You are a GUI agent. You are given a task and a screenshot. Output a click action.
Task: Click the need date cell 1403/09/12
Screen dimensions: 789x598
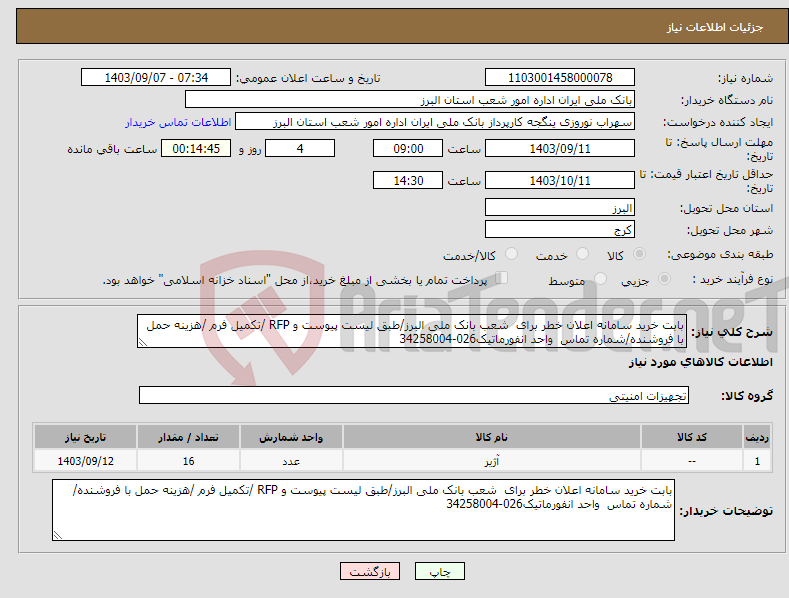(86, 461)
